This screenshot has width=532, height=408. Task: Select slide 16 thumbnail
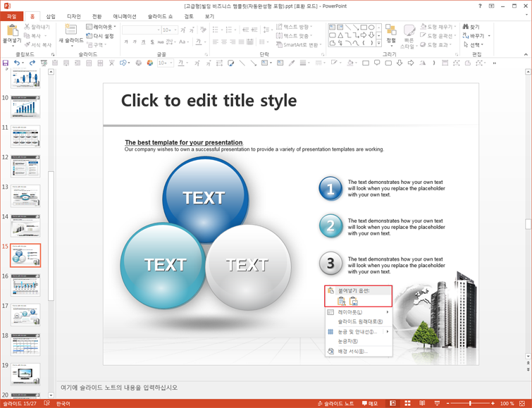pos(25,285)
